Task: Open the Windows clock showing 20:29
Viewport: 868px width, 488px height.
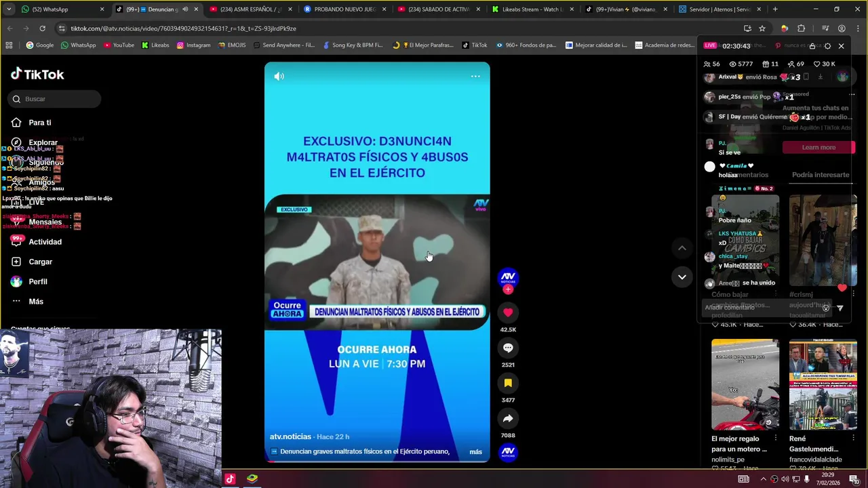Action: point(828,479)
